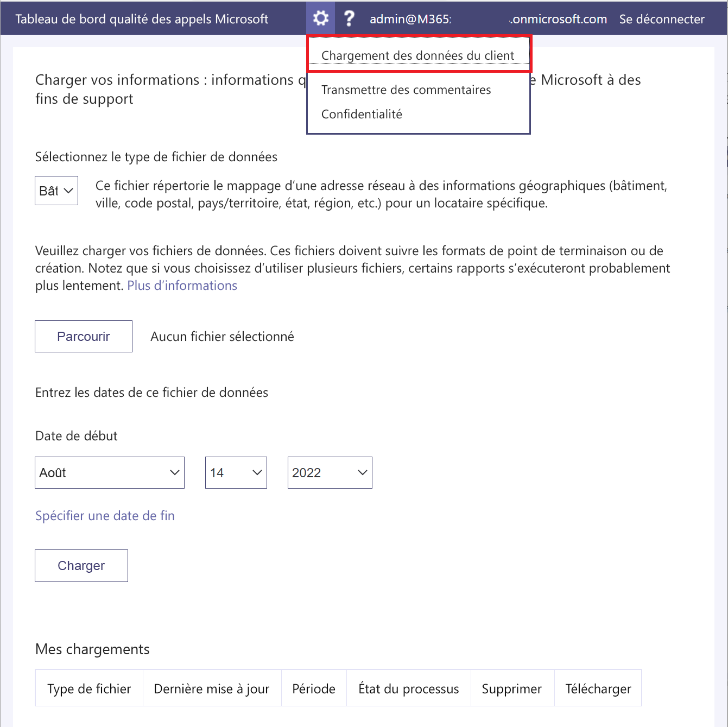The height and width of the screenshot is (727, 728).
Task: Click the Date de début label
Action: pos(77,436)
